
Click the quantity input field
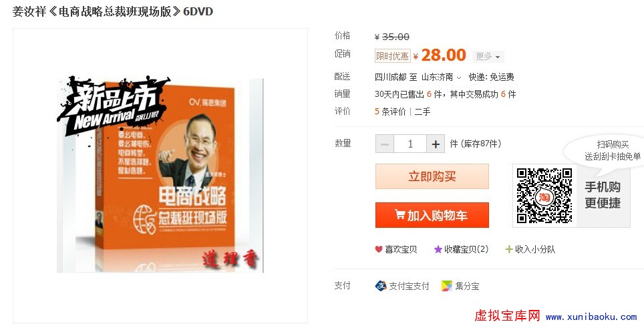pyautogui.click(x=410, y=144)
